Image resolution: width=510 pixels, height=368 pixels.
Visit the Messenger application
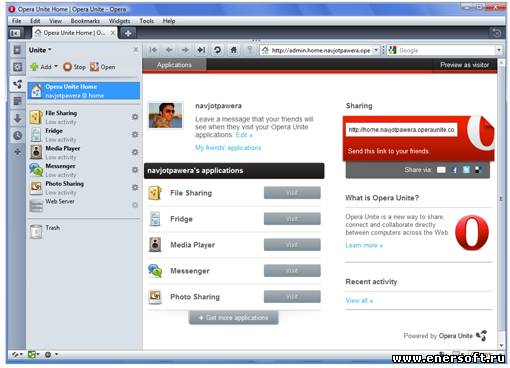click(x=292, y=271)
